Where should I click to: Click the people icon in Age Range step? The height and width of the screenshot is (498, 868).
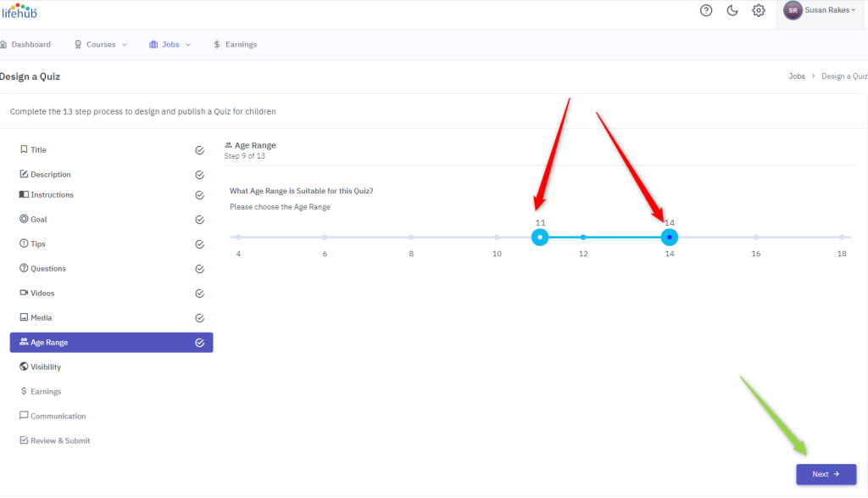click(x=24, y=342)
